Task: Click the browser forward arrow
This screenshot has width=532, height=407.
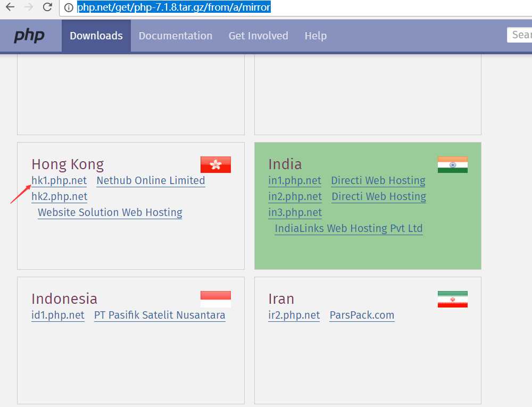Action: pos(29,7)
